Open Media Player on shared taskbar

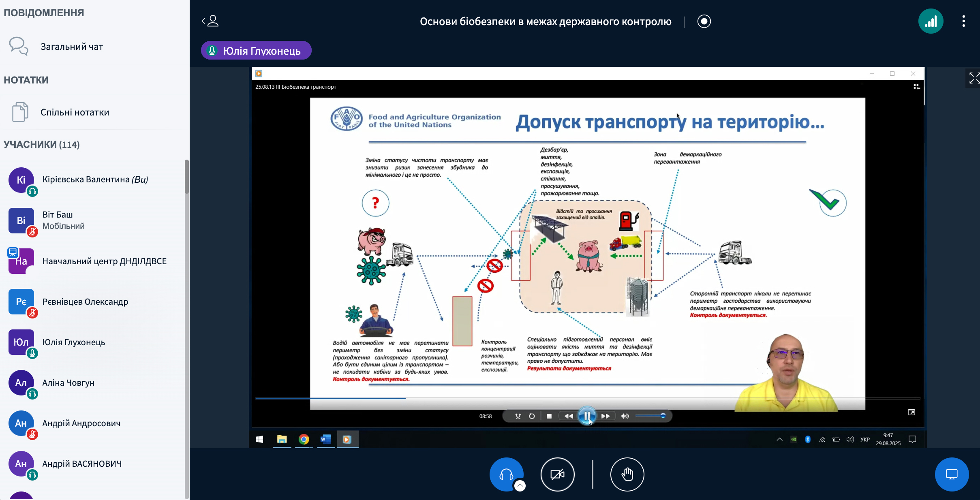347,439
